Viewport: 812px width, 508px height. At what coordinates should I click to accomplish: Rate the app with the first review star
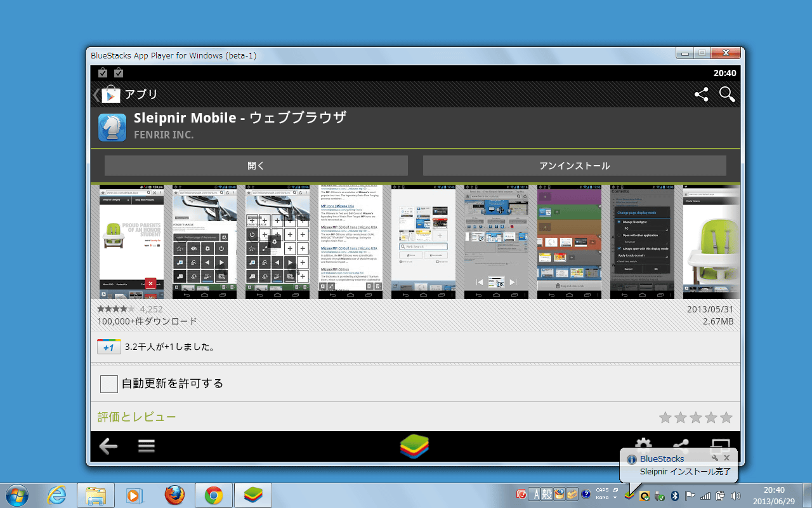click(665, 417)
